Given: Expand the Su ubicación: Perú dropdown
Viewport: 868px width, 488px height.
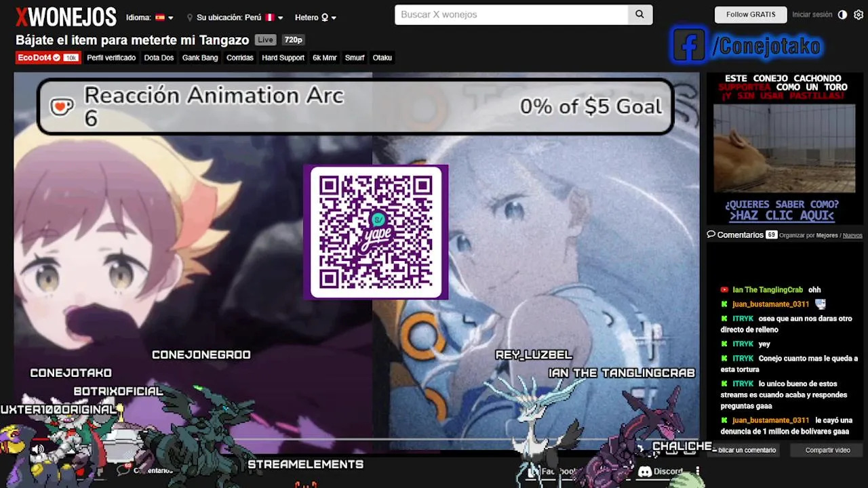Looking at the screenshot, I should pyautogui.click(x=235, y=18).
